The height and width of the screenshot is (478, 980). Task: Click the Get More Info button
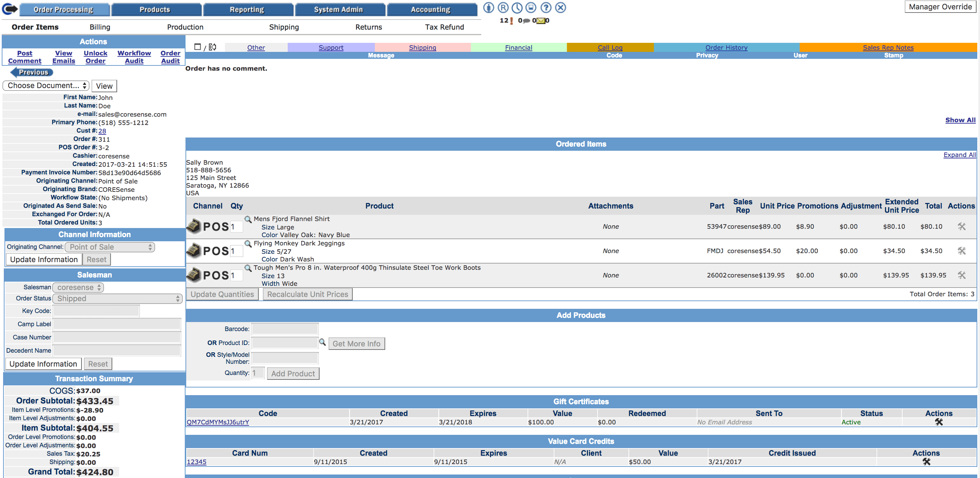pyautogui.click(x=357, y=344)
